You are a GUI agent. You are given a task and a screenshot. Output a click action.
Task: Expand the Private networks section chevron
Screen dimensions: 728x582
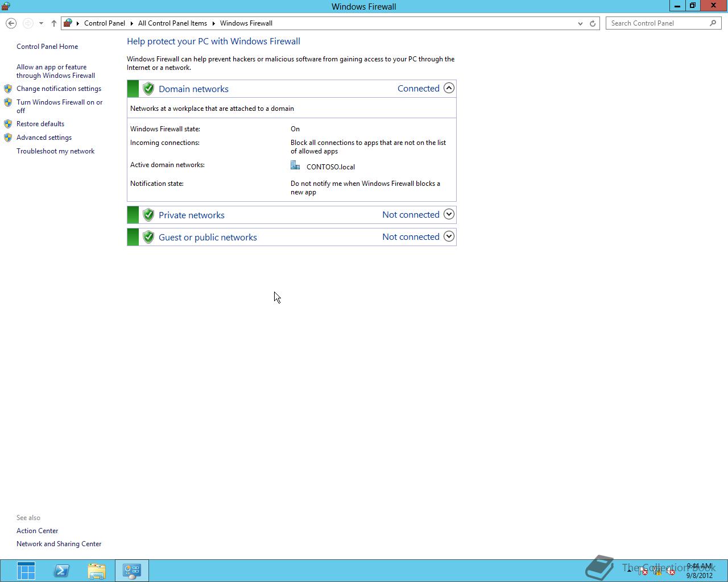[449, 214]
